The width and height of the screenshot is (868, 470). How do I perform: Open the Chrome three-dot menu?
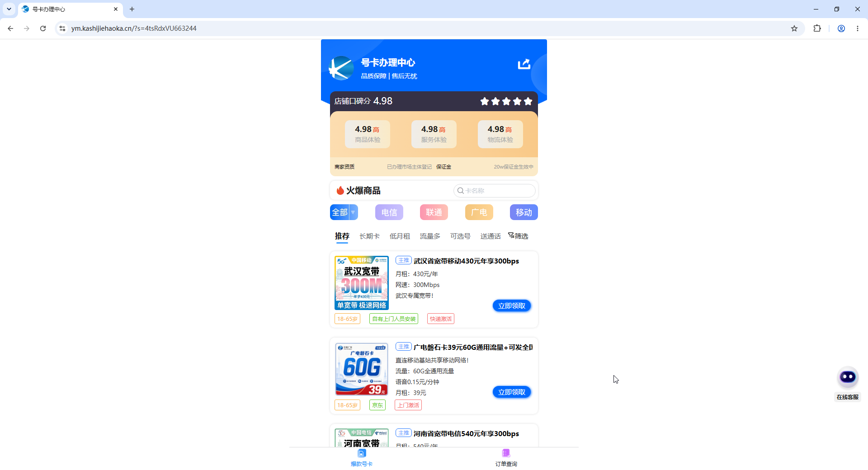point(858,28)
